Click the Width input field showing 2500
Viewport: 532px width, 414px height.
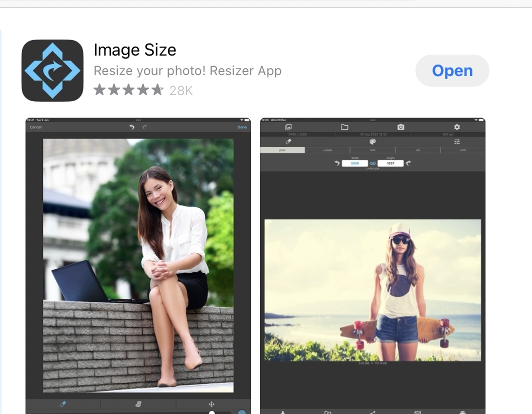(354, 163)
